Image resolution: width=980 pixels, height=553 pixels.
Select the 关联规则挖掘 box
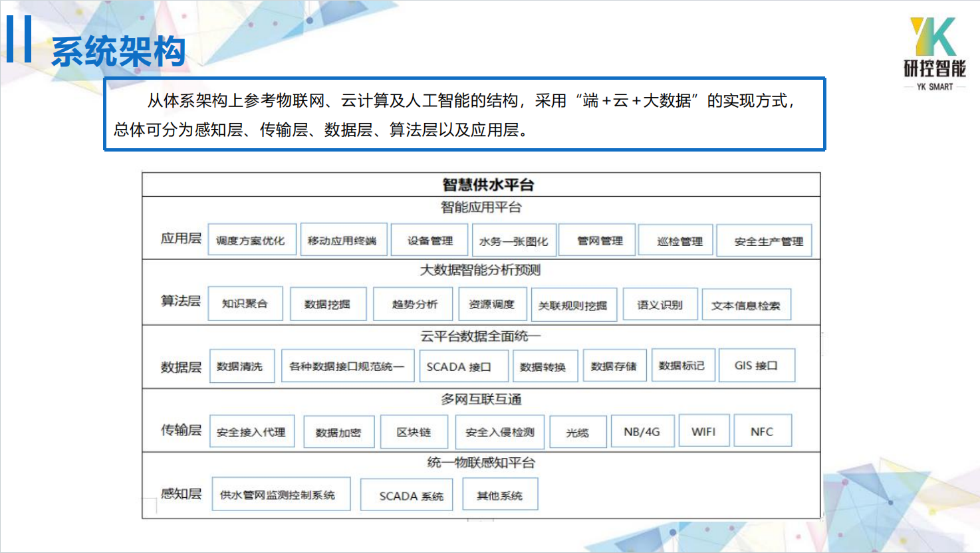pyautogui.click(x=573, y=305)
